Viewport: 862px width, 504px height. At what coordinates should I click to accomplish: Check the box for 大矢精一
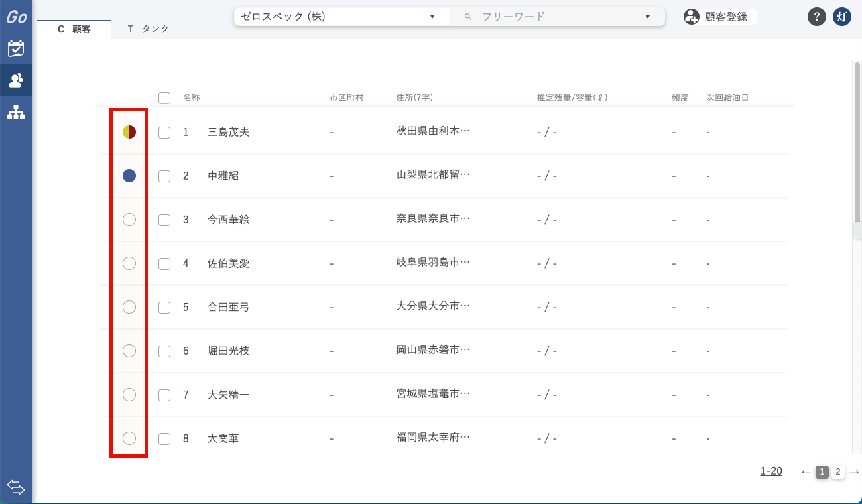(x=164, y=395)
